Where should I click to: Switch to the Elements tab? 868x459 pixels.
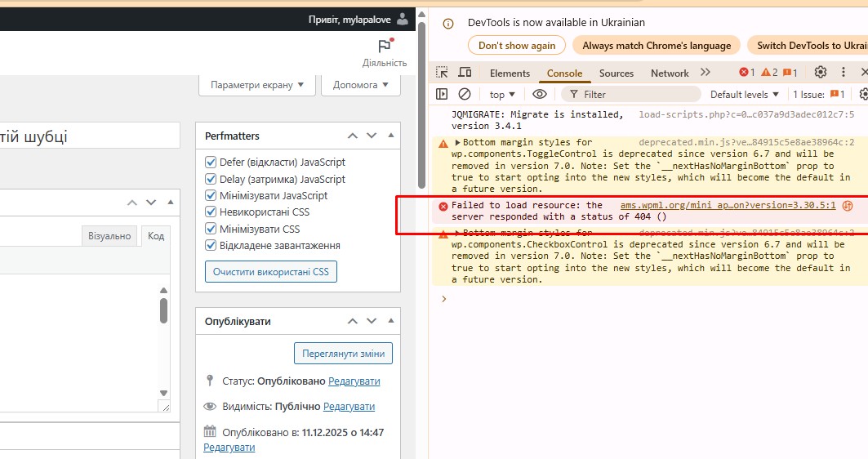(510, 73)
